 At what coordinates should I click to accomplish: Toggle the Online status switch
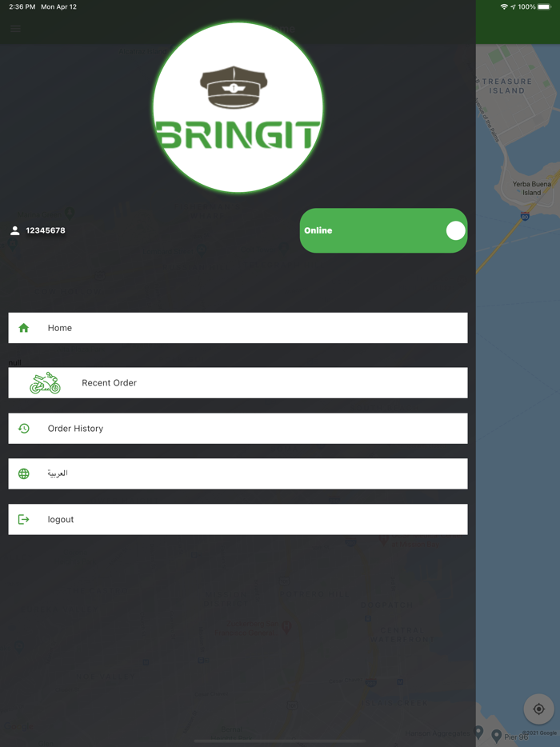click(383, 230)
